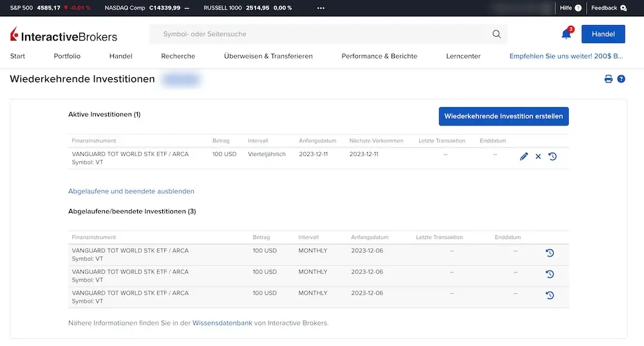
Task: Click Aktive Investitionen (1) heading
Action: (104, 115)
